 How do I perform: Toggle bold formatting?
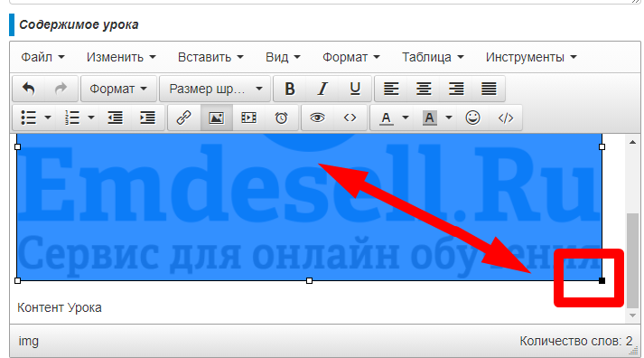pyautogui.click(x=290, y=89)
